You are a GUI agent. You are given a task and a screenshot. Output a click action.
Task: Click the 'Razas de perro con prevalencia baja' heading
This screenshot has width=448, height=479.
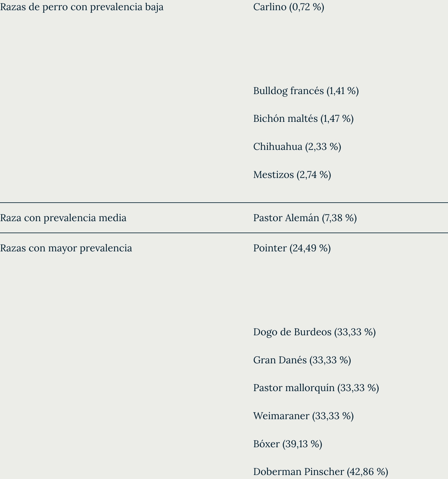[x=82, y=7]
